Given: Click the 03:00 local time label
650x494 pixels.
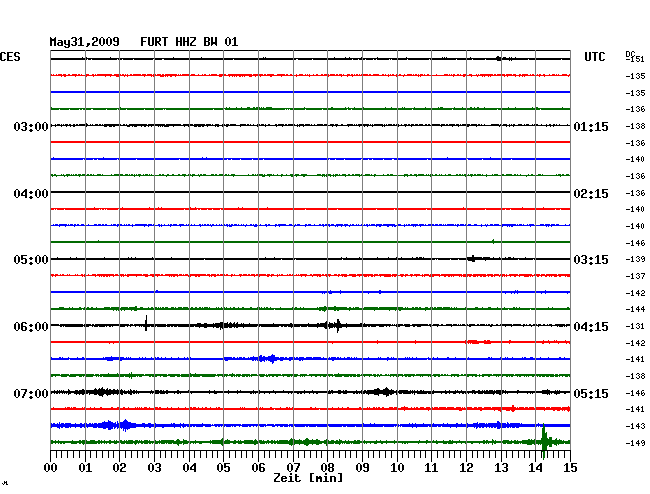Looking at the screenshot, I should tap(31, 126).
